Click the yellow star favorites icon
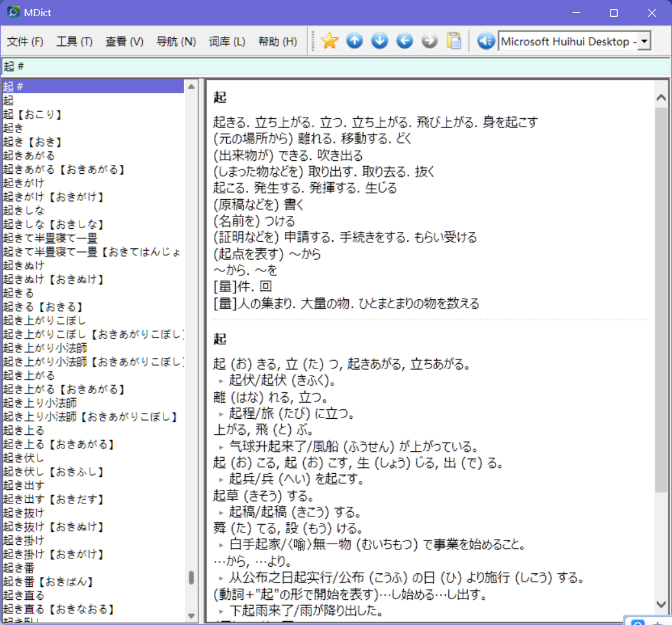The image size is (672, 625). (329, 41)
